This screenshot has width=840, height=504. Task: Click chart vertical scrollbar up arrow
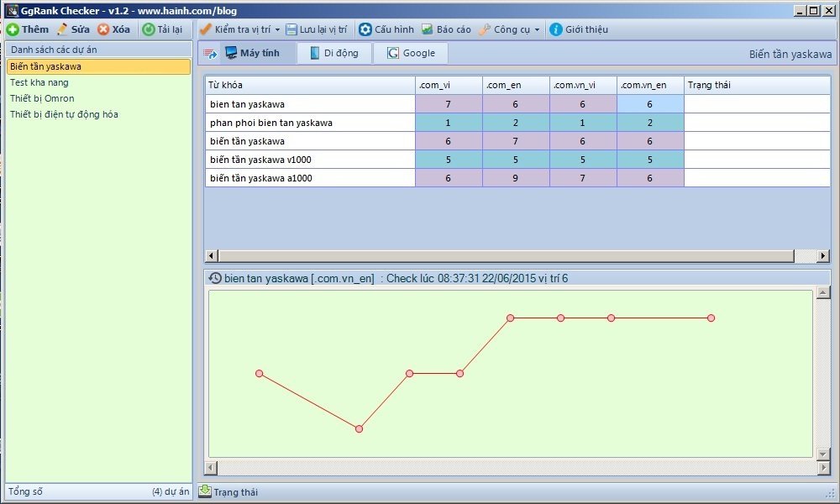pyautogui.click(x=823, y=292)
